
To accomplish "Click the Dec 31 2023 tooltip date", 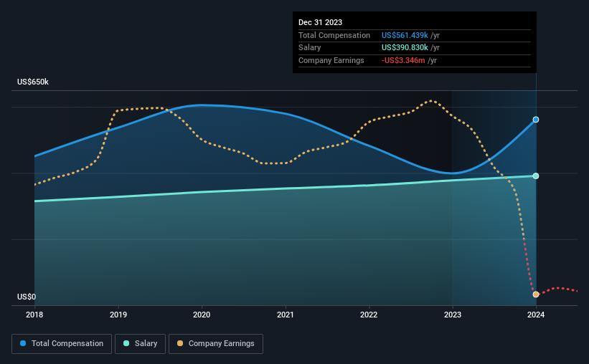I will pyautogui.click(x=321, y=22).
